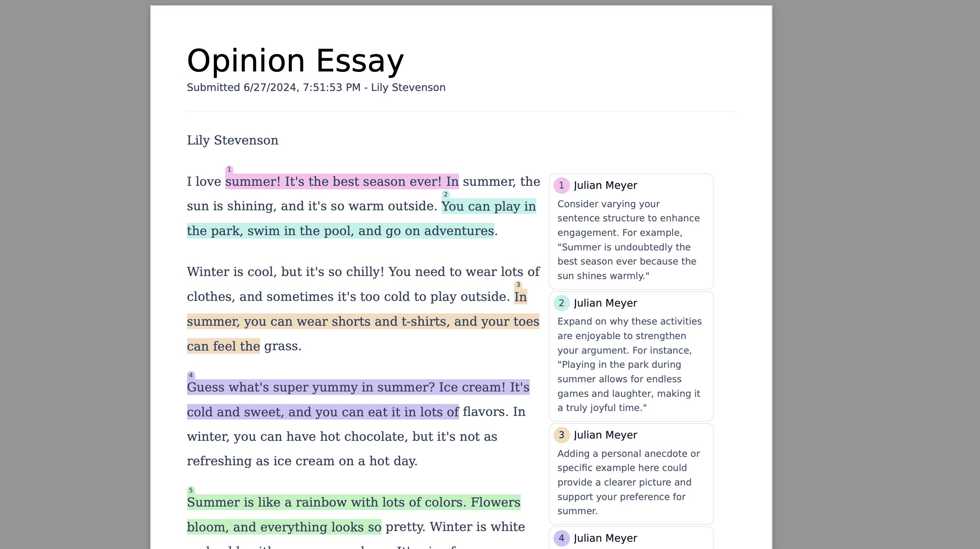The width and height of the screenshot is (980, 549).
Task: Click annotation marker 4 above purple highlight
Action: [x=191, y=375]
